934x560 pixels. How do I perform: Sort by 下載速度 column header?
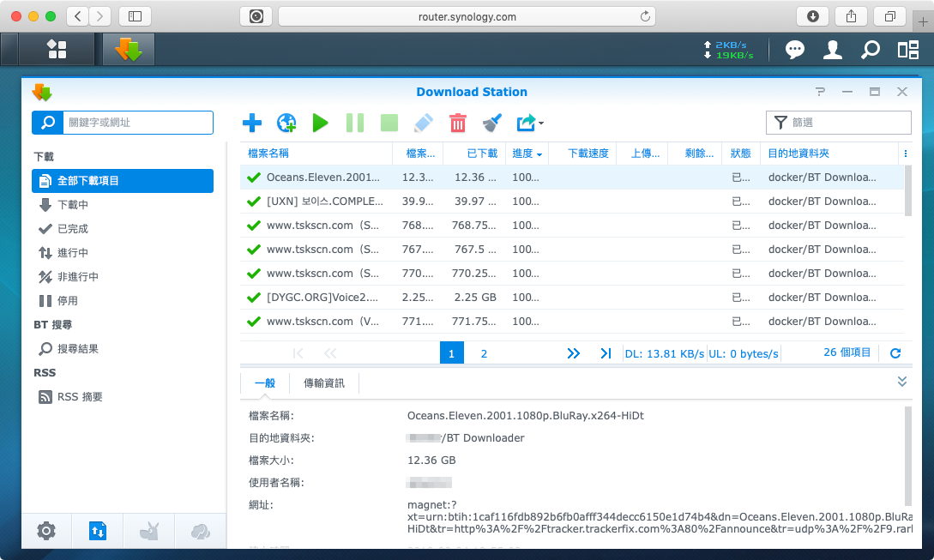click(x=582, y=154)
